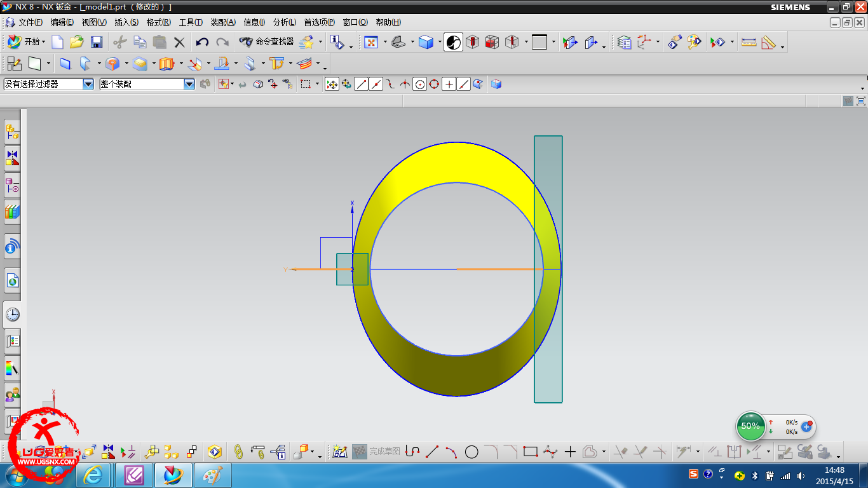This screenshot has height=488, width=868.
Task: Open the 视图(V) View menu
Action: [x=94, y=22]
